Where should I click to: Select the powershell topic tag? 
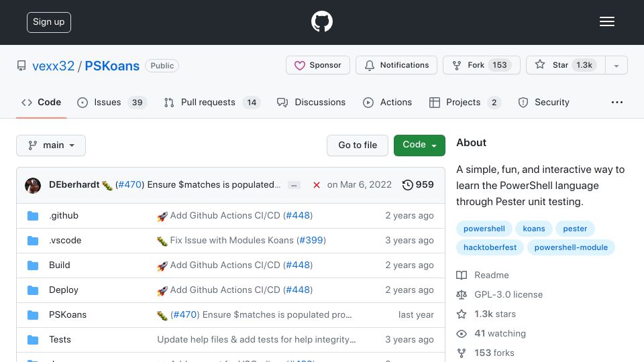click(484, 229)
